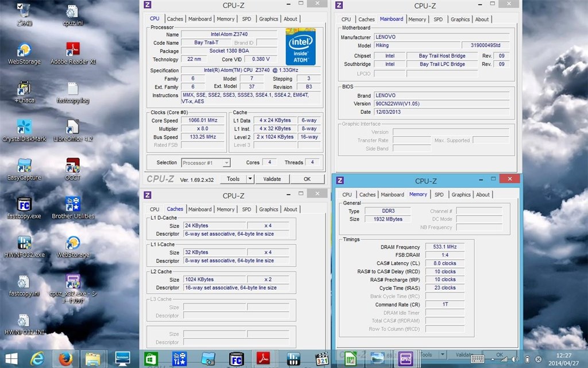Open fastcopy.ini on the desktop

[24, 285]
